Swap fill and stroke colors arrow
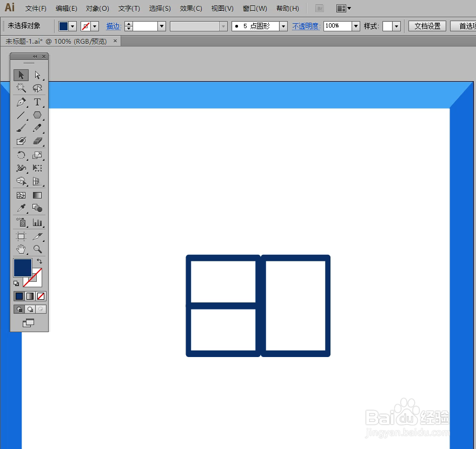Viewport: 476px width, 449px height. click(39, 261)
